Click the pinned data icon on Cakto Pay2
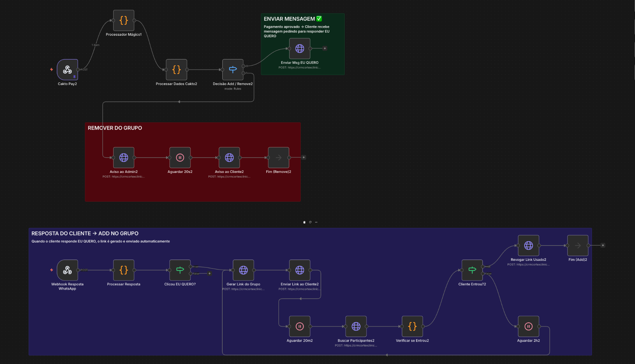The height and width of the screenshot is (364, 635). pyautogui.click(x=74, y=77)
